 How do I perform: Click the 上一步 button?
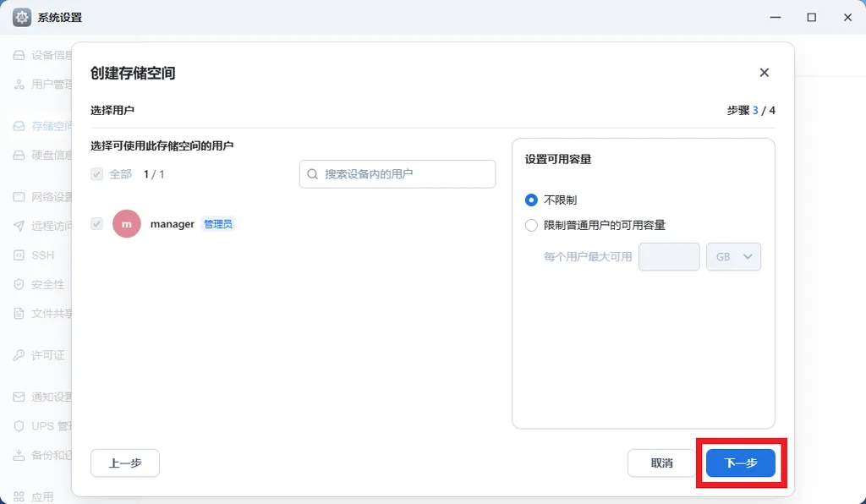(124, 463)
